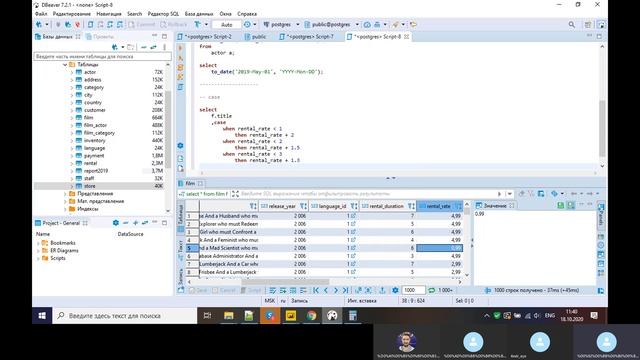Click the SQL editor settings gear icon
This screenshot has height=360, width=640.
pos(180,146)
